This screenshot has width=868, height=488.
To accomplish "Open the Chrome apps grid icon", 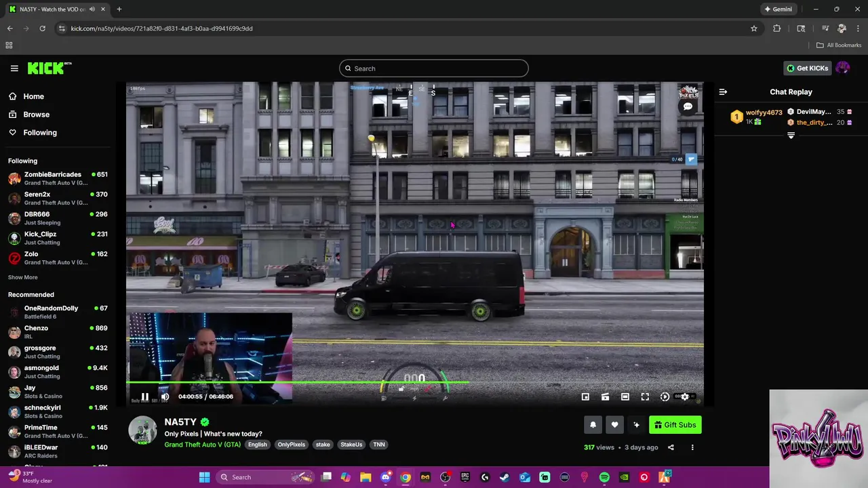I will (9, 45).
